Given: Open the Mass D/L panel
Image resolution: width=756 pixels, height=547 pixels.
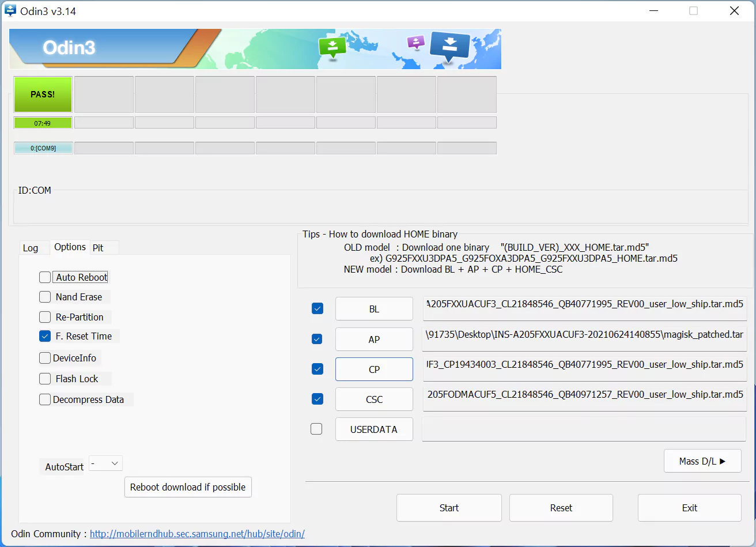Looking at the screenshot, I should click(x=702, y=461).
